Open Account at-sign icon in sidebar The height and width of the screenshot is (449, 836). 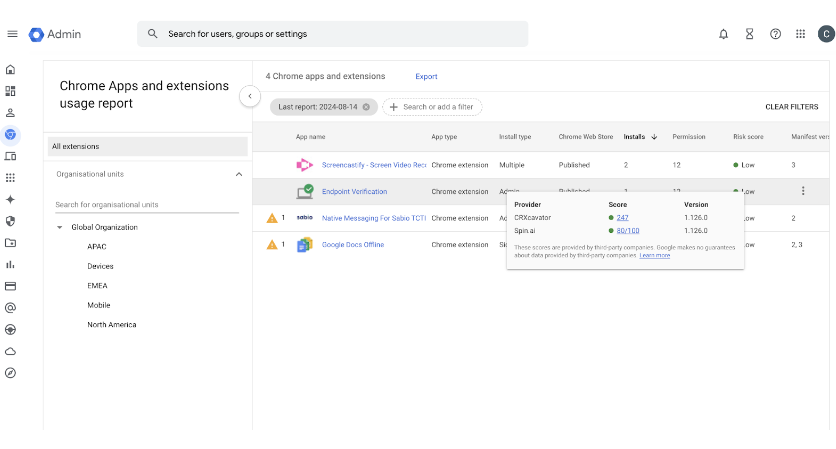pos(10,308)
